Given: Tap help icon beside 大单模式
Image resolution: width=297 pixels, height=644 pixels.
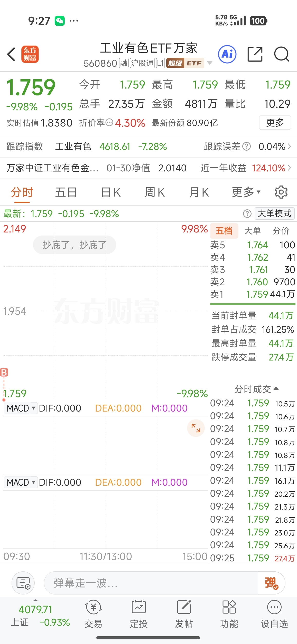Looking at the screenshot, I should pyautogui.click(x=247, y=213).
